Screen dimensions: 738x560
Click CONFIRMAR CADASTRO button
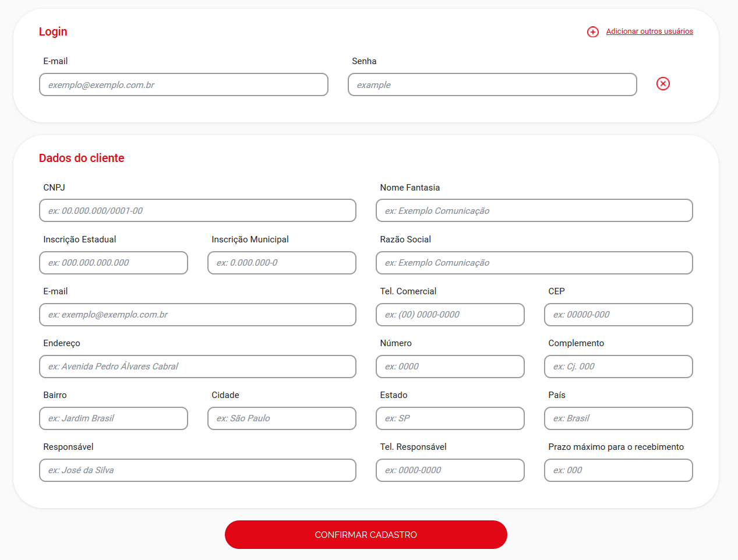[366, 534]
